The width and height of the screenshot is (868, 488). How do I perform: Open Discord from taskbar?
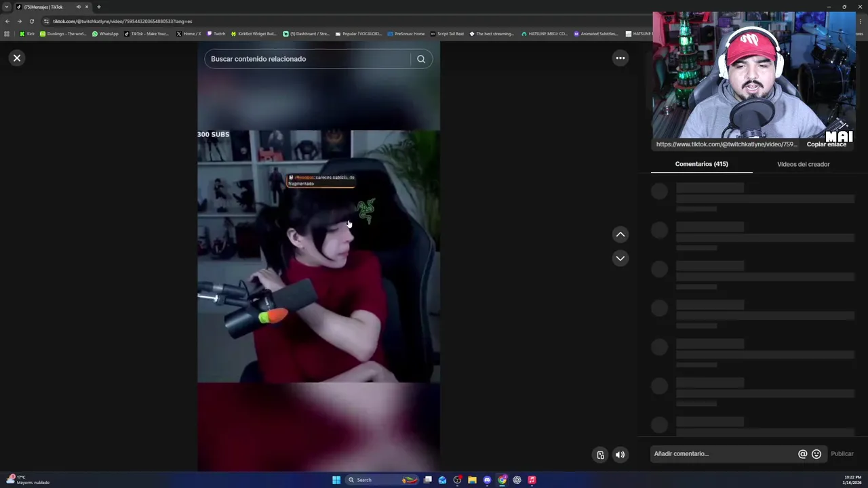(x=487, y=480)
